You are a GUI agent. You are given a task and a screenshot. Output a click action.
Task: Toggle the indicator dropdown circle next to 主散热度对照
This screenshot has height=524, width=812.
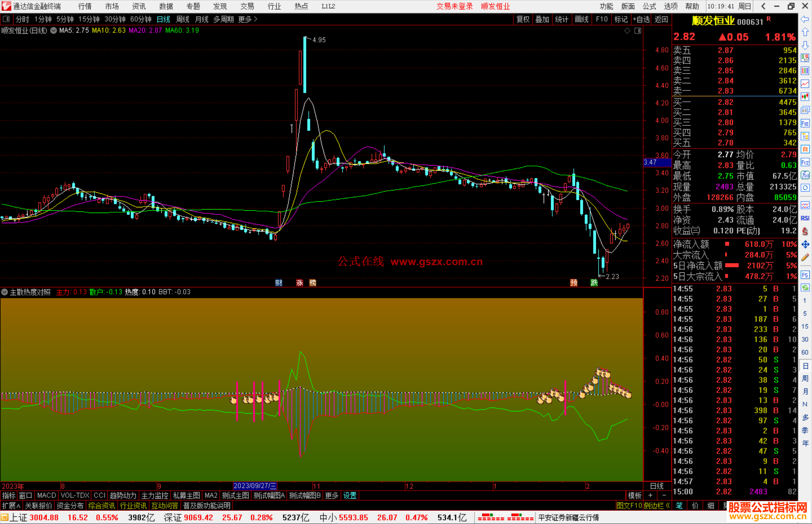[x=5, y=292]
